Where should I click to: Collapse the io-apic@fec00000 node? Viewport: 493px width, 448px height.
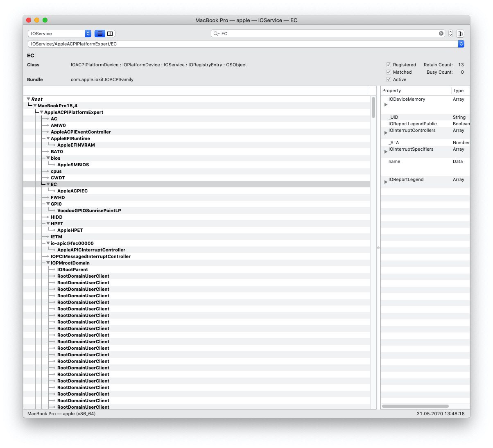click(48, 243)
